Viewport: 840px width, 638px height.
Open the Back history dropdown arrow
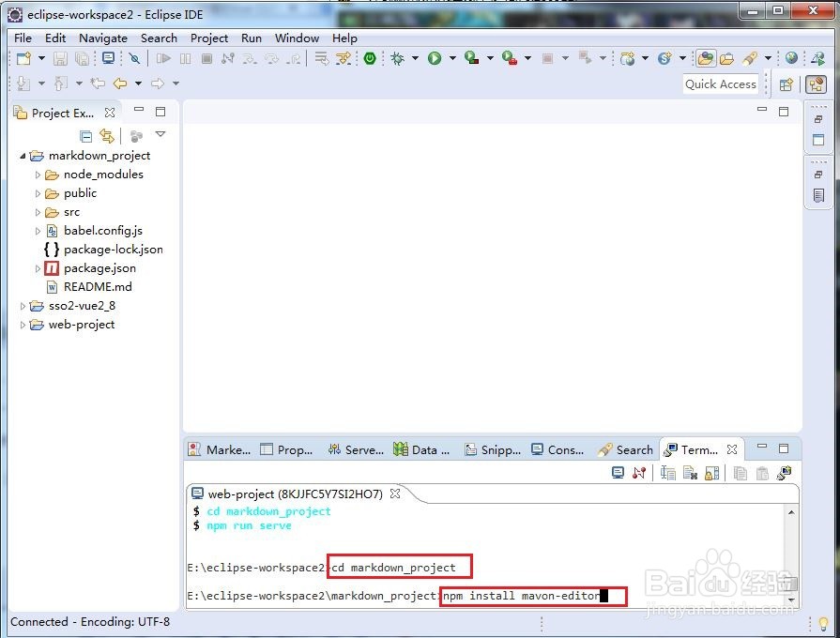138,83
